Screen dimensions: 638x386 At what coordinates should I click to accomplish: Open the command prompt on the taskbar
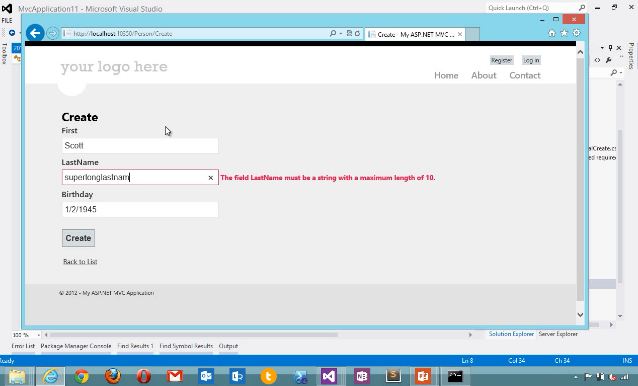click(455, 377)
